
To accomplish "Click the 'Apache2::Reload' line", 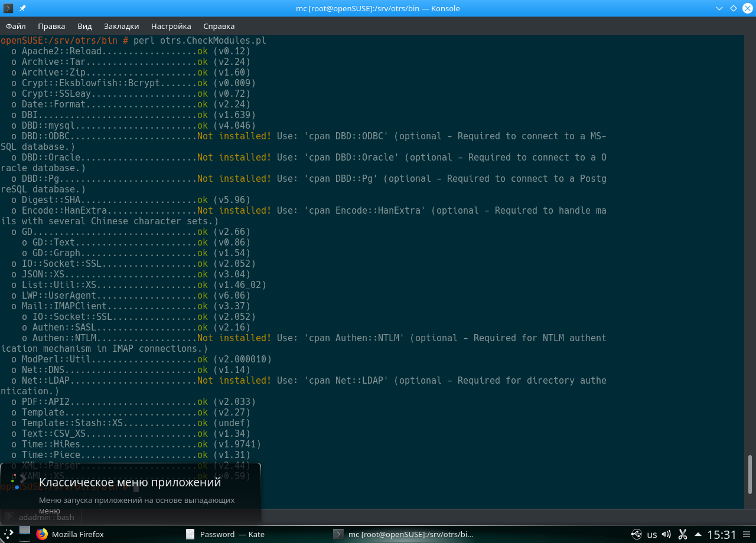I will tap(131, 51).
